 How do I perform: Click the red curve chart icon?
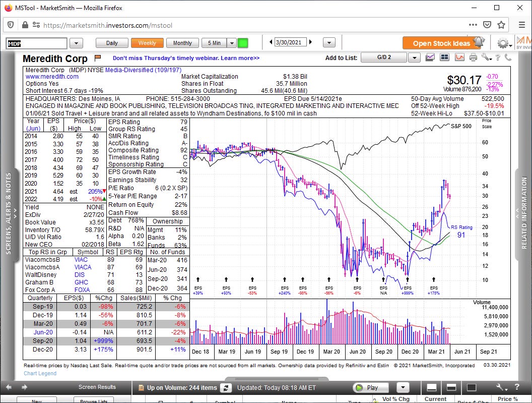[x=459, y=57]
